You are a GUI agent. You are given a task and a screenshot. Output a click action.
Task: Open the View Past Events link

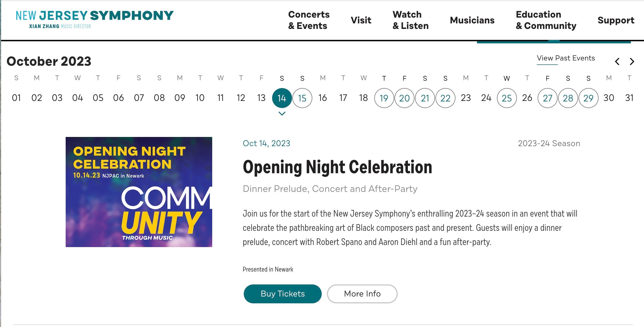[566, 58]
